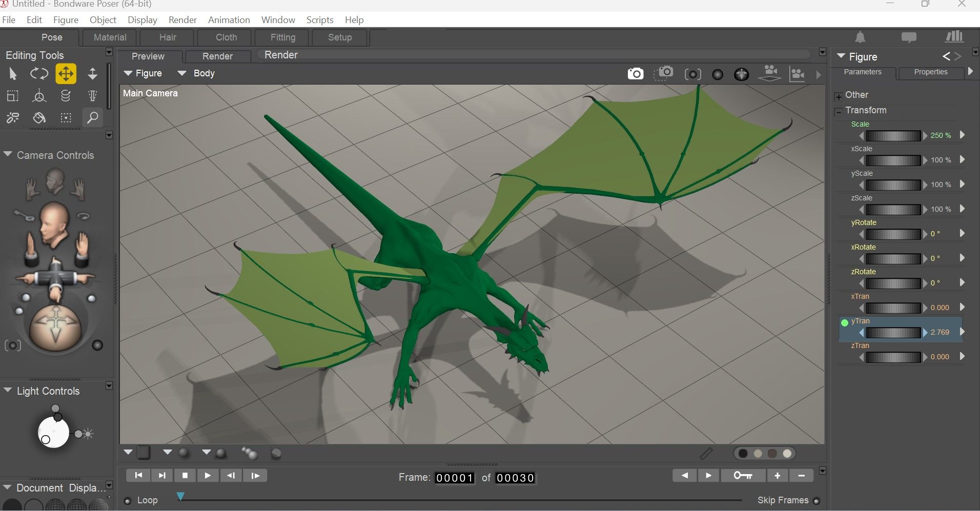This screenshot has height=511, width=980.
Task: Select the Taper tool icon
Action: click(x=92, y=96)
